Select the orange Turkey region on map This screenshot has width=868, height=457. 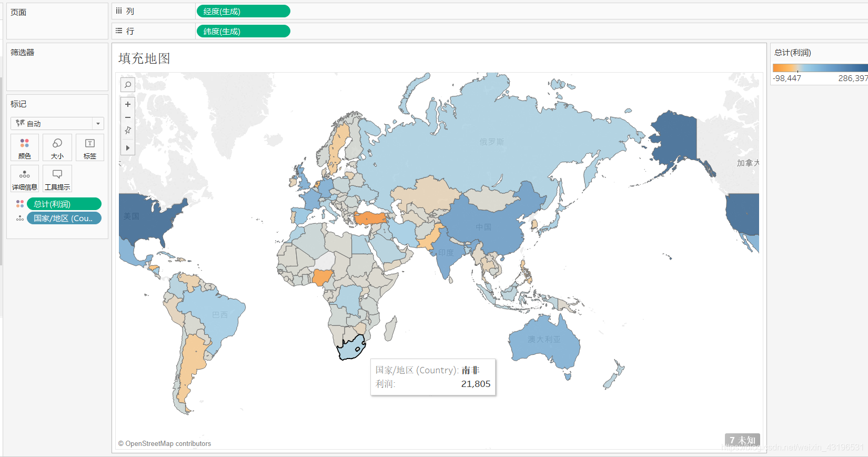click(x=371, y=218)
